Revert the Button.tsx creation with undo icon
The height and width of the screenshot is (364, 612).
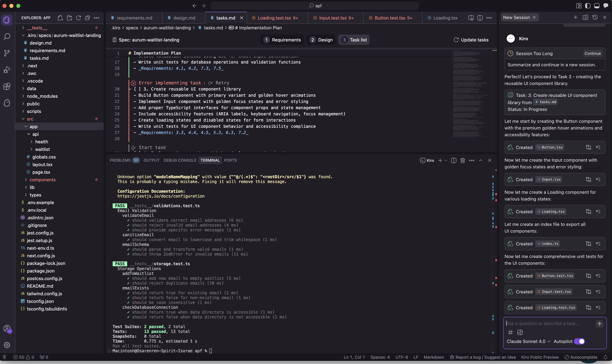(598, 147)
